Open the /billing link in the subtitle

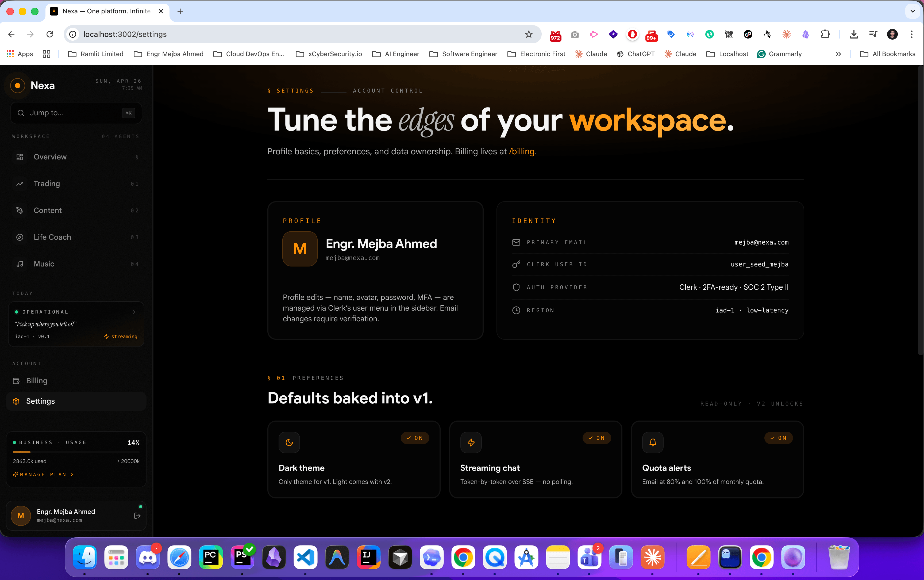[x=522, y=151]
